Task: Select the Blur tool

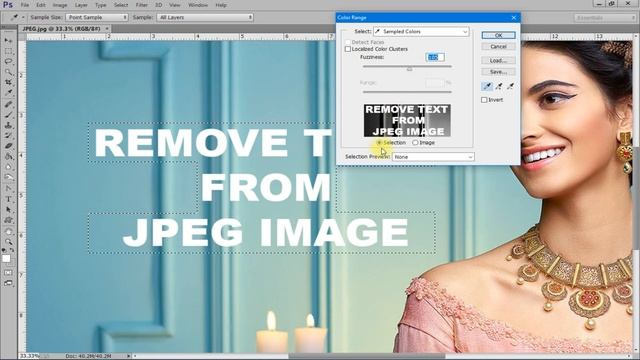Action: [x=8, y=167]
